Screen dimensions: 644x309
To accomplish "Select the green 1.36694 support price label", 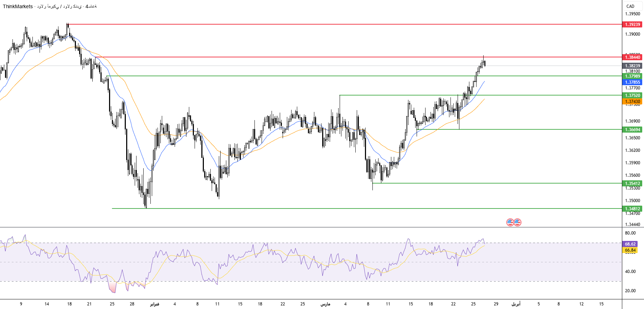I will tap(632, 130).
